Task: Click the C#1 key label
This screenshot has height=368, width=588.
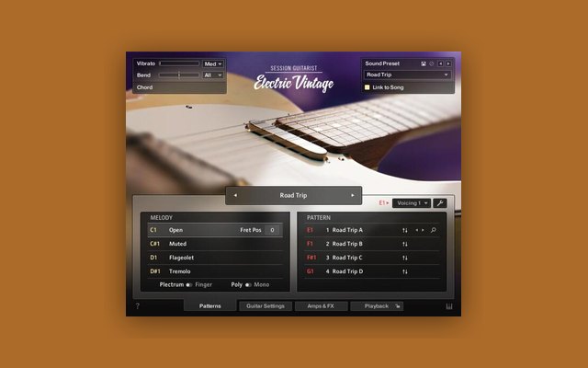Action: (x=155, y=244)
